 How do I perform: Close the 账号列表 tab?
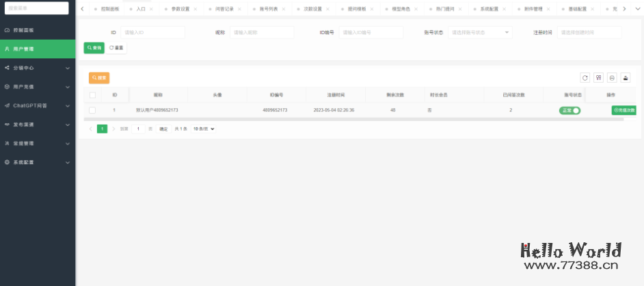[284, 9]
